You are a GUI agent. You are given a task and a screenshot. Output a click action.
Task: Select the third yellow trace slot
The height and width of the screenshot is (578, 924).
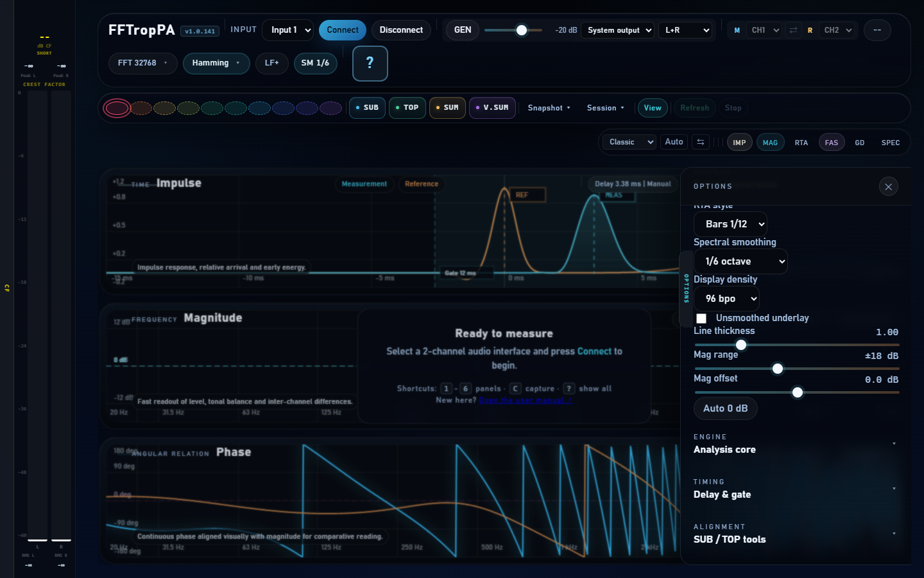(164, 108)
